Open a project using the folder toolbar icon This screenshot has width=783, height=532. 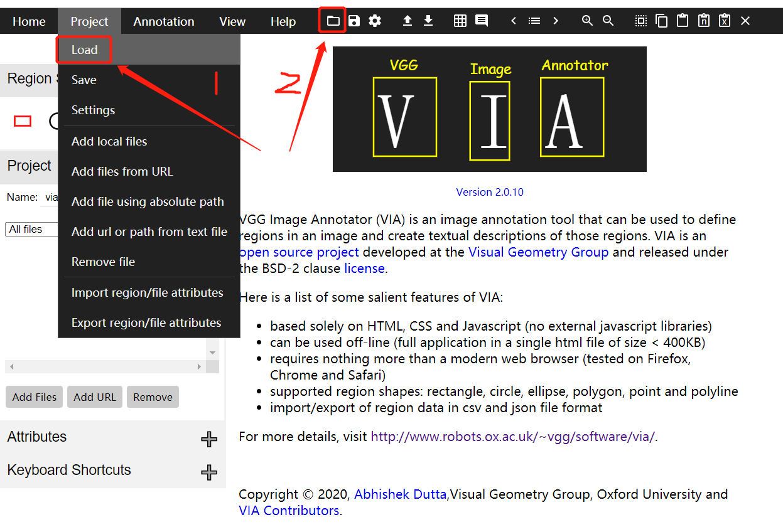[x=332, y=20]
